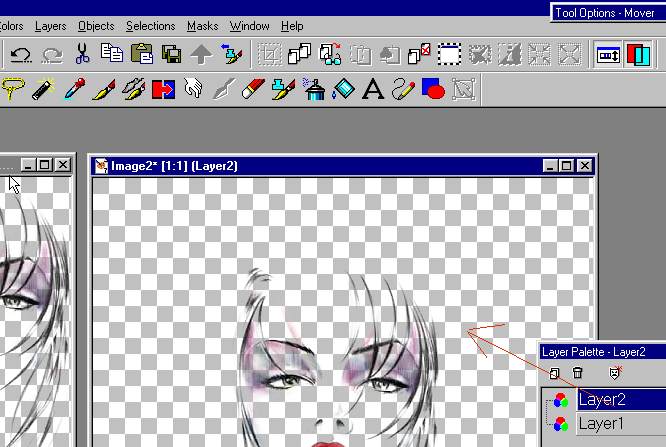Select the Freehand lasso tool
The height and width of the screenshot is (447, 666).
[13, 88]
